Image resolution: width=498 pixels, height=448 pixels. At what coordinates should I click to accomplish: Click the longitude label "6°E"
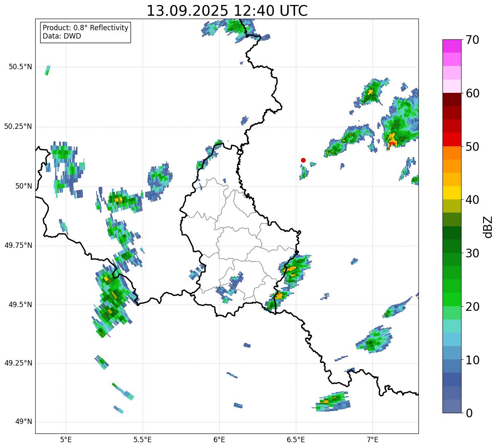[219, 440]
